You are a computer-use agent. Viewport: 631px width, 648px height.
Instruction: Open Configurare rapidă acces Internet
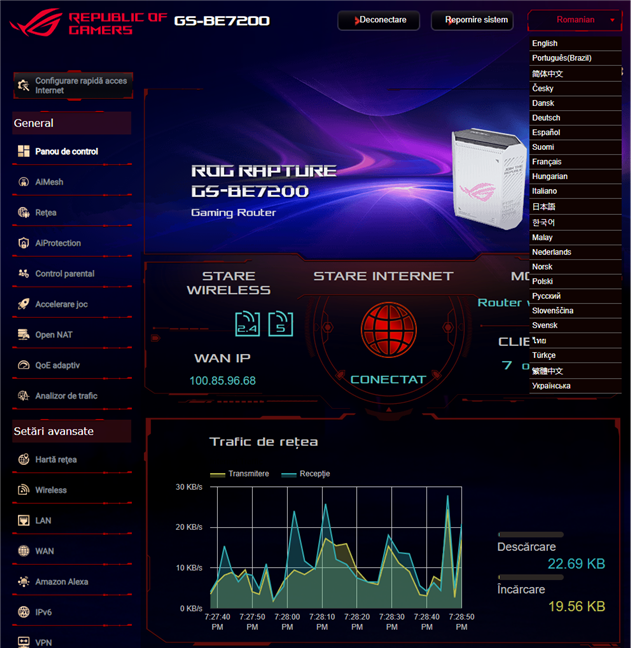click(x=73, y=86)
